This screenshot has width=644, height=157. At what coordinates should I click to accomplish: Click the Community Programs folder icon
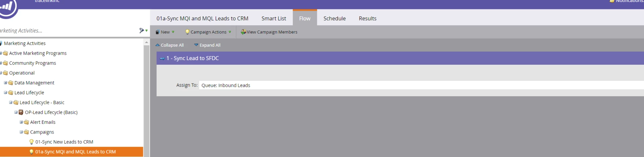5,63
